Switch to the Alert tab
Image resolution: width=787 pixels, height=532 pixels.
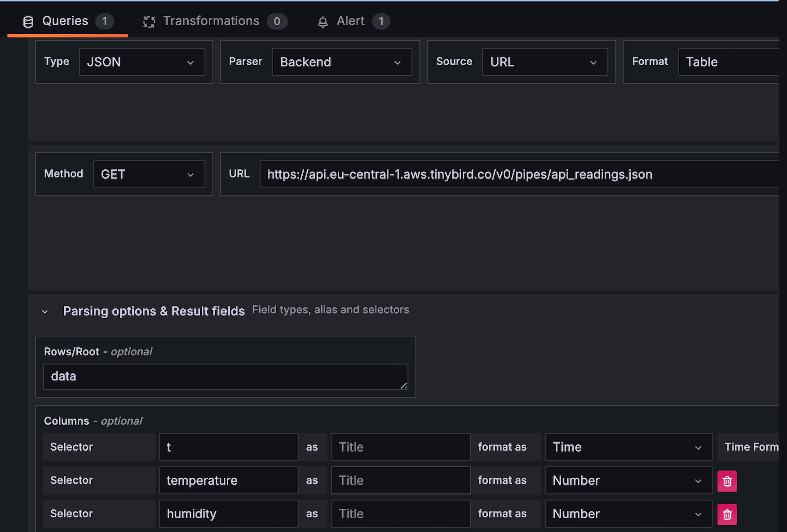point(350,21)
